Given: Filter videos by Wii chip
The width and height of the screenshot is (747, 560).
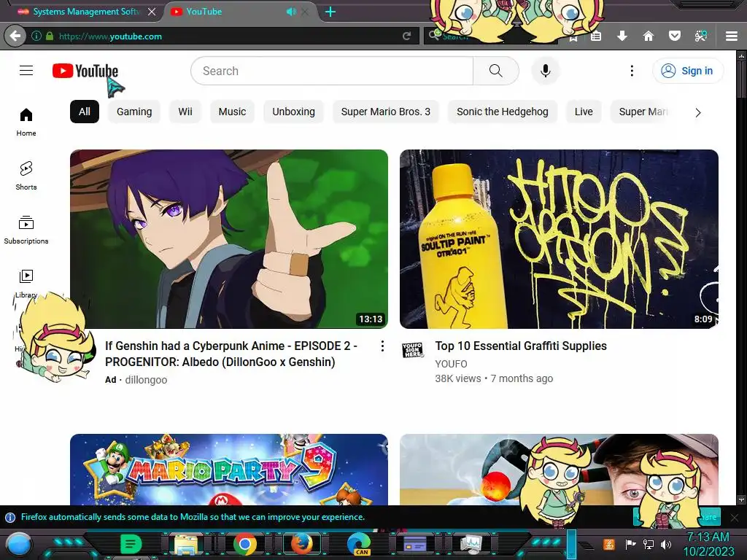Looking at the screenshot, I should click(185, 112).
